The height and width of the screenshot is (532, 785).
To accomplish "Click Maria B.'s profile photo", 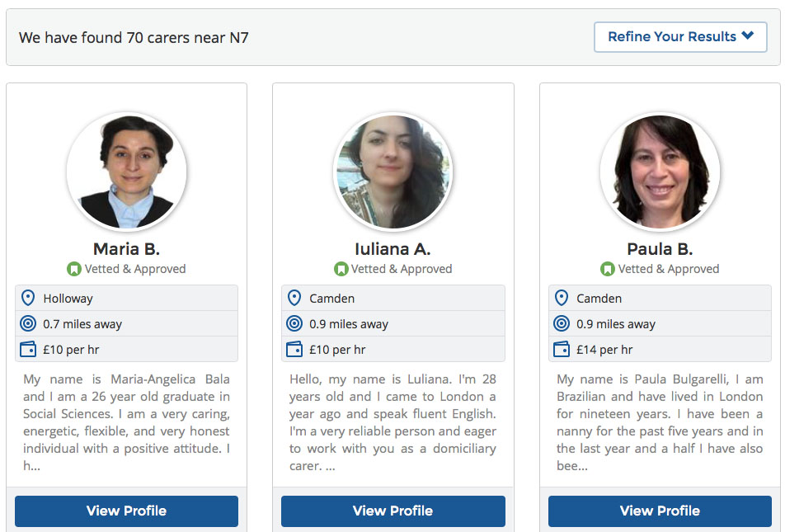I will (127, 172).
